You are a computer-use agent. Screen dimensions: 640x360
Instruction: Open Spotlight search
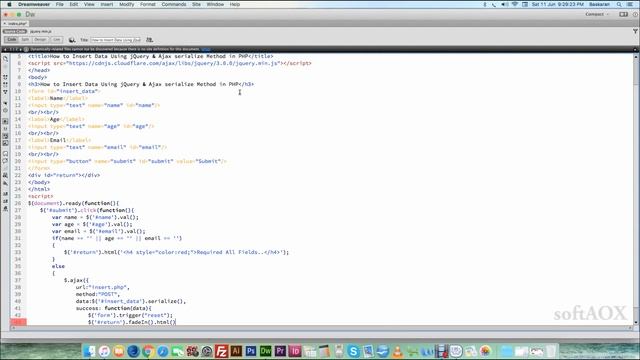click(x=619, y=4)
